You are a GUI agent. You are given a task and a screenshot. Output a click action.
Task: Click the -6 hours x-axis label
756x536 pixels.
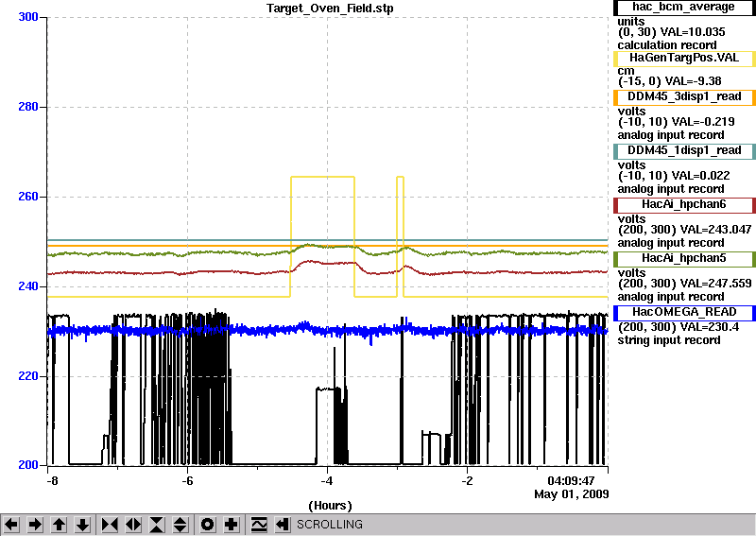click(x=187, y=481)
